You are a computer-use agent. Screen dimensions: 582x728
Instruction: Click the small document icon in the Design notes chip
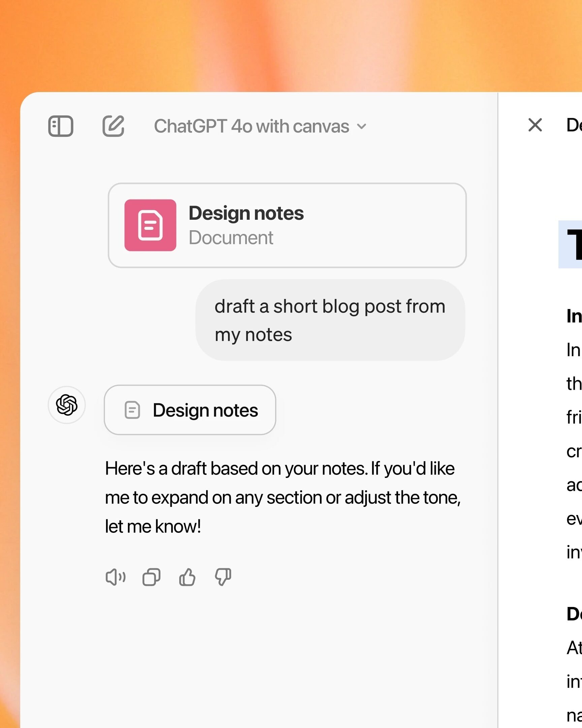pyautogui.click(x=132, y=410)
